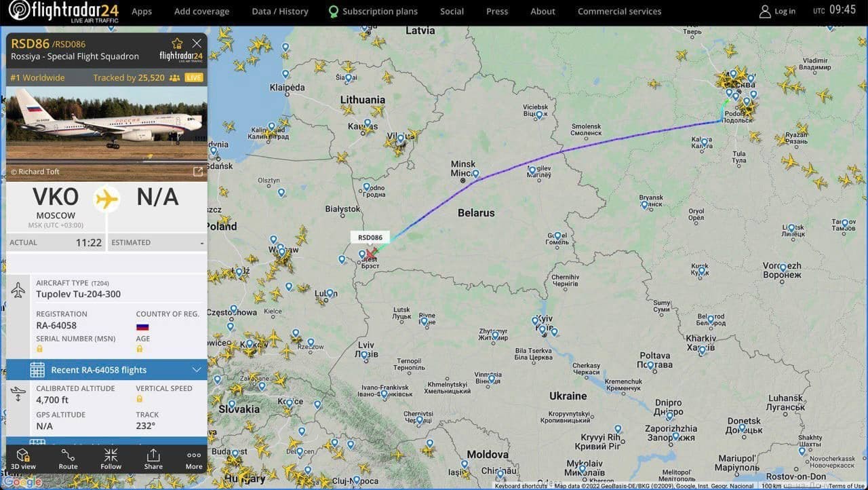Click the favorite star icon for RSD86
This screenshot has height=490, width=868.
[177, 43]
